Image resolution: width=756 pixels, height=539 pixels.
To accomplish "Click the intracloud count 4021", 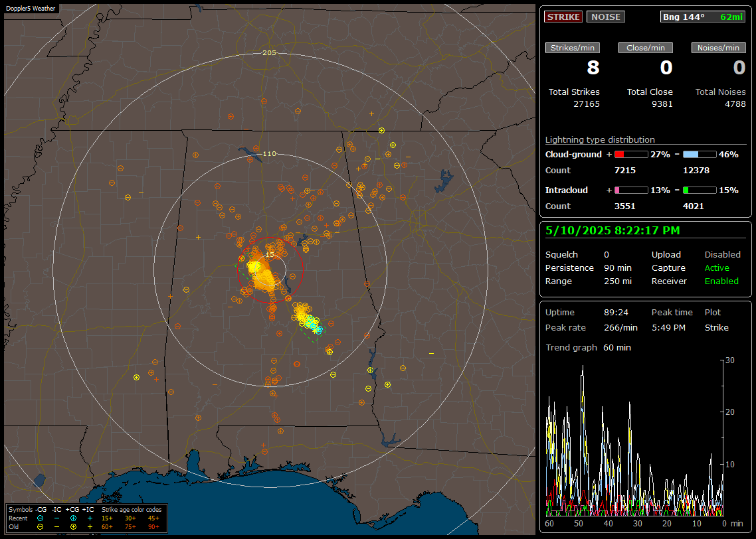I will pyautogui.click(x=694, y=206).
